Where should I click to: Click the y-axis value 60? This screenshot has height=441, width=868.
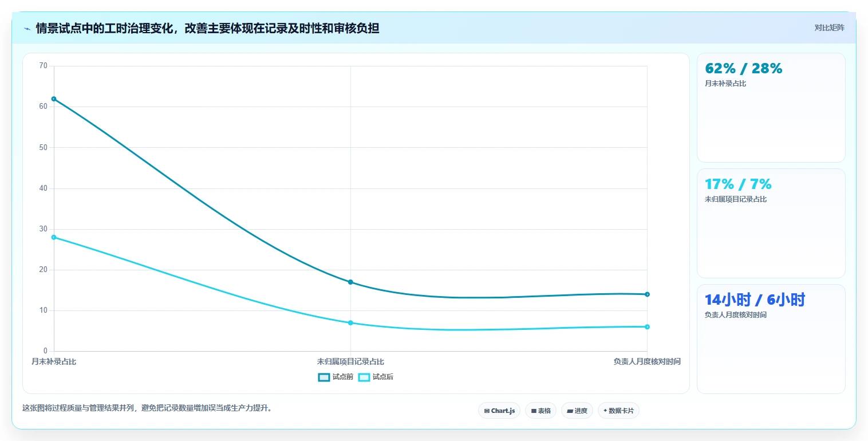(44, 107)
